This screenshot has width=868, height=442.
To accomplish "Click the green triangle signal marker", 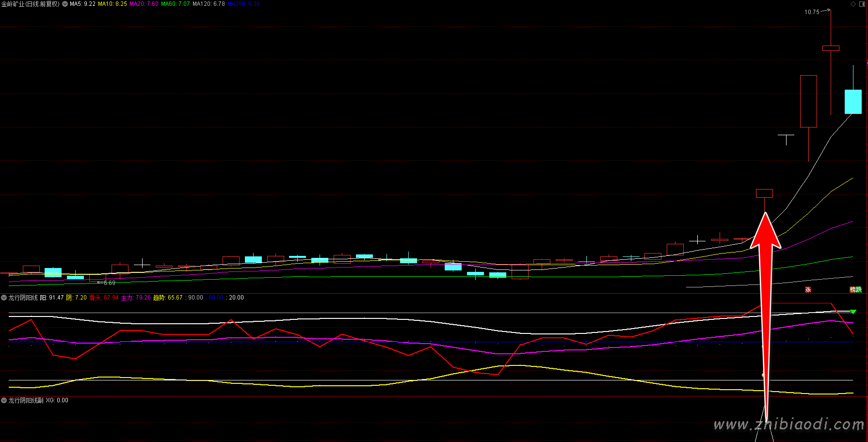I will point(853,312).
